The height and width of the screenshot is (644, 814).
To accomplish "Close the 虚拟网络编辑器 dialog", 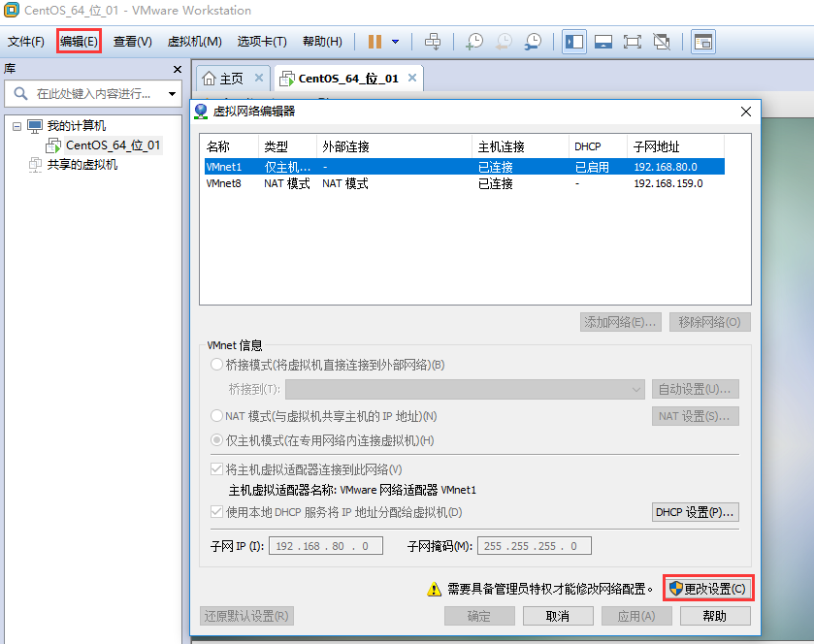I will tap(746, 112).
